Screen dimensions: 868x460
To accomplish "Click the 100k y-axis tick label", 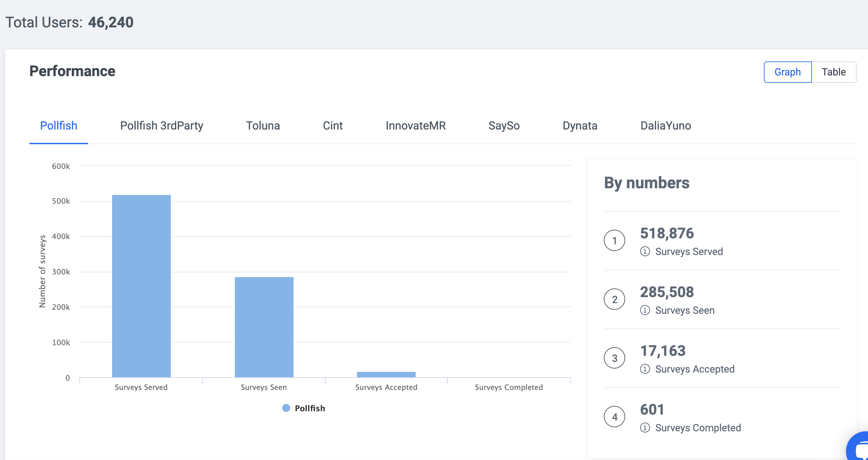I will 61,342.
